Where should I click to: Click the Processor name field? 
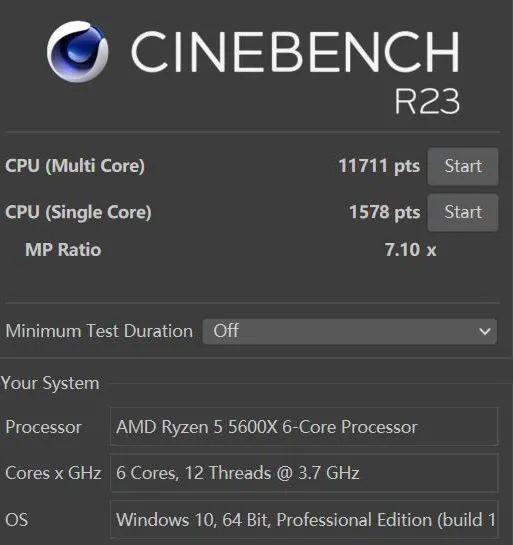[304, 427]
